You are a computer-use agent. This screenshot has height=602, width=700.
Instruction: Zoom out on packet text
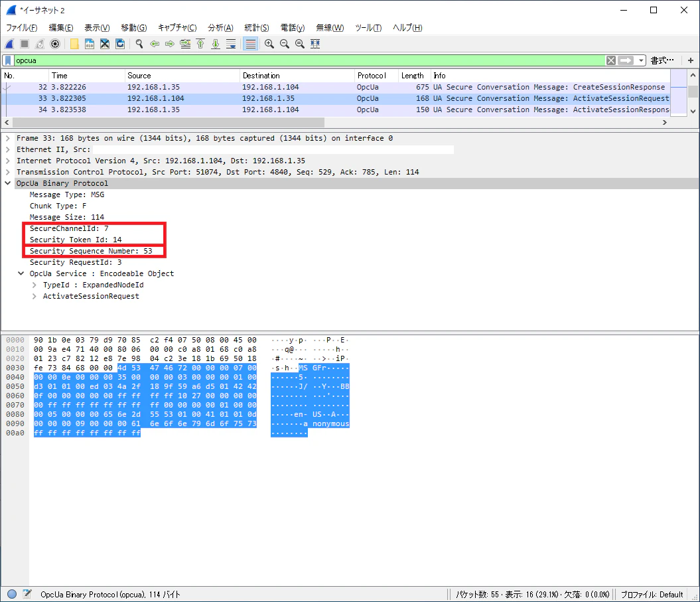coord(285,44)
